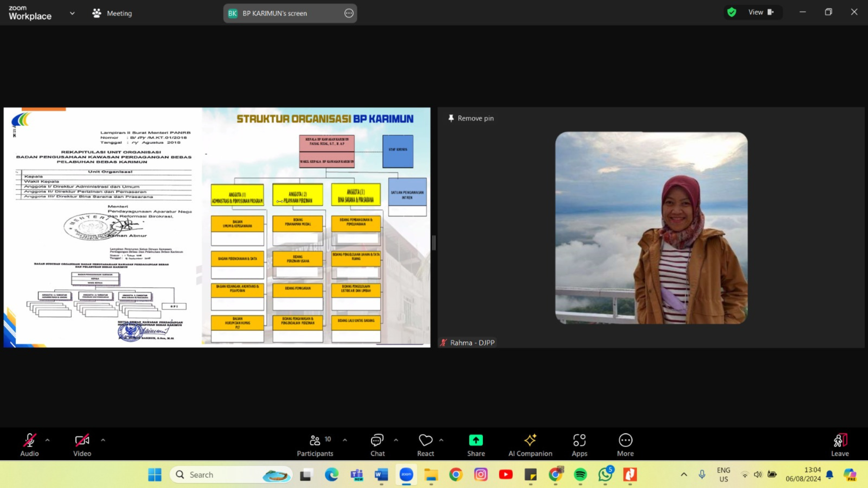Switch ENG US input language

pyautogui.click(x=723, y=474)
